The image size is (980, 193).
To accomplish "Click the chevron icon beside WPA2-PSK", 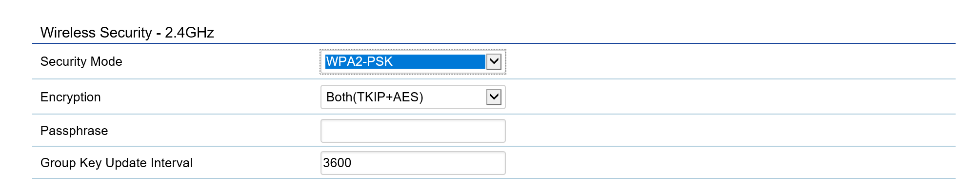I will click(494, 61).
